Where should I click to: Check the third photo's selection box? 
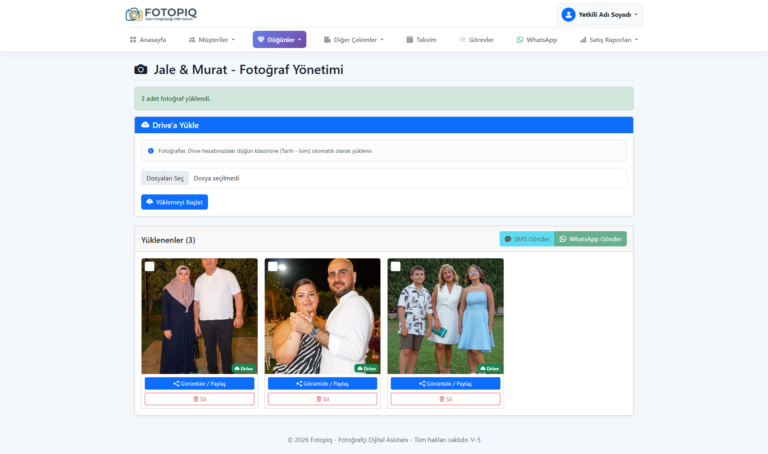395,266
